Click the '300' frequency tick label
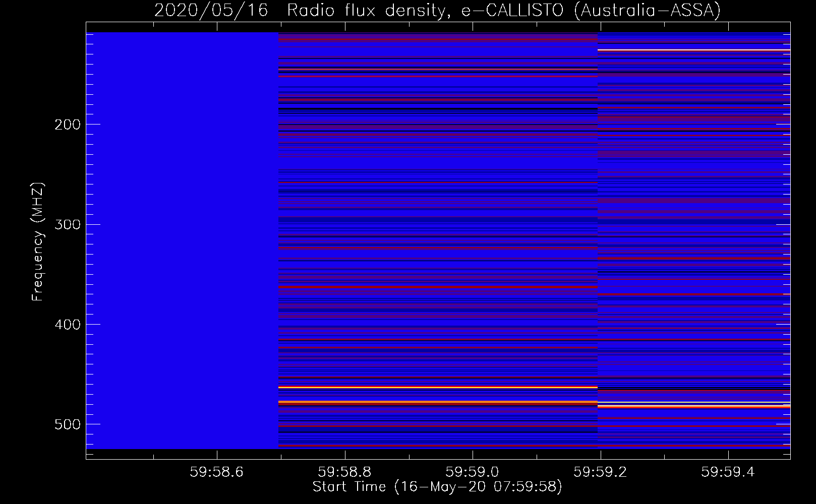This screenshot has width=816, height=504. pos(67,224)
